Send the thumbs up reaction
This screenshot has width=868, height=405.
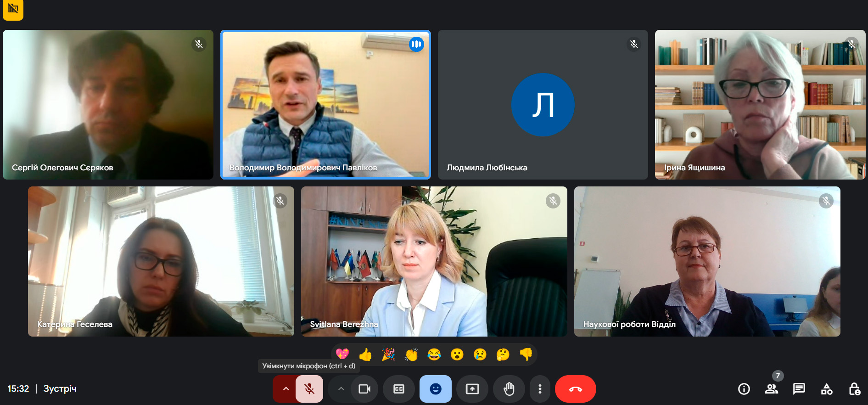pos(365,354)
